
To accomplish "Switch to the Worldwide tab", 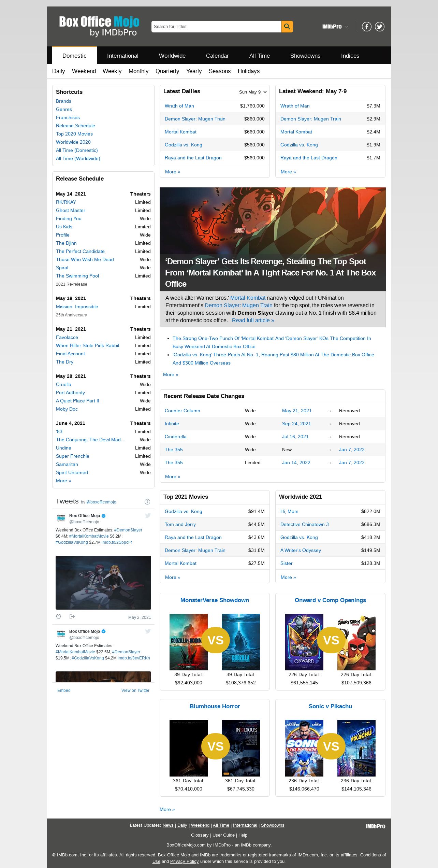I will 172,56.
